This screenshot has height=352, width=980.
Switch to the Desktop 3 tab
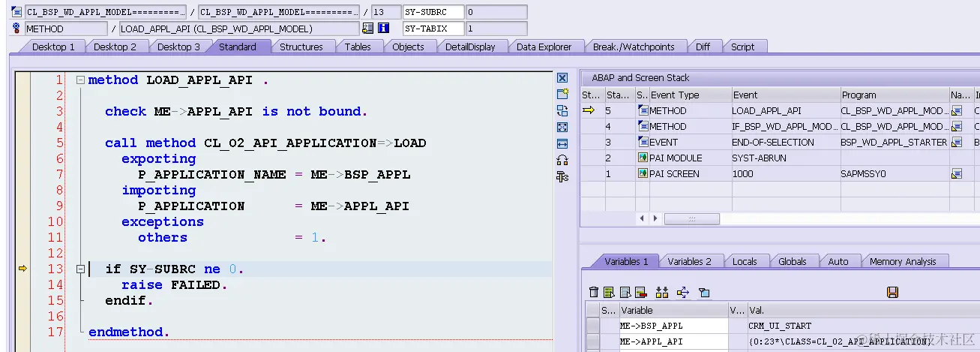coord(178,47)
